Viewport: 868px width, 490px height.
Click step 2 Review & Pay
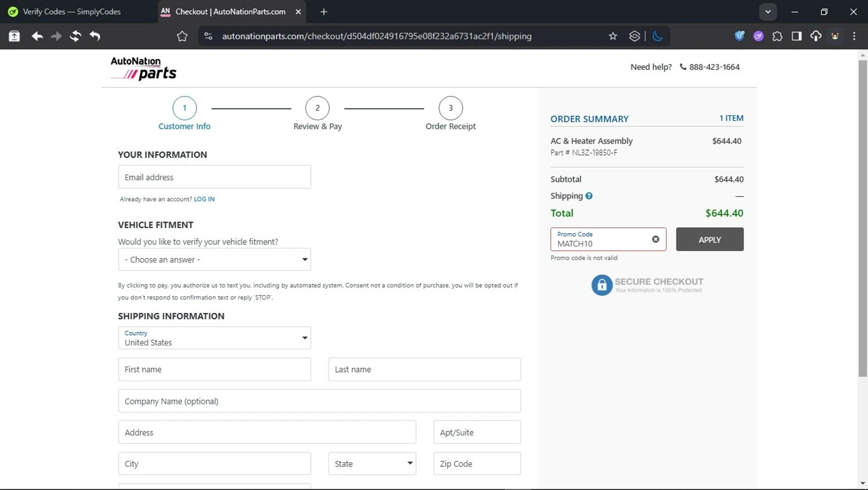pos(318,113)
